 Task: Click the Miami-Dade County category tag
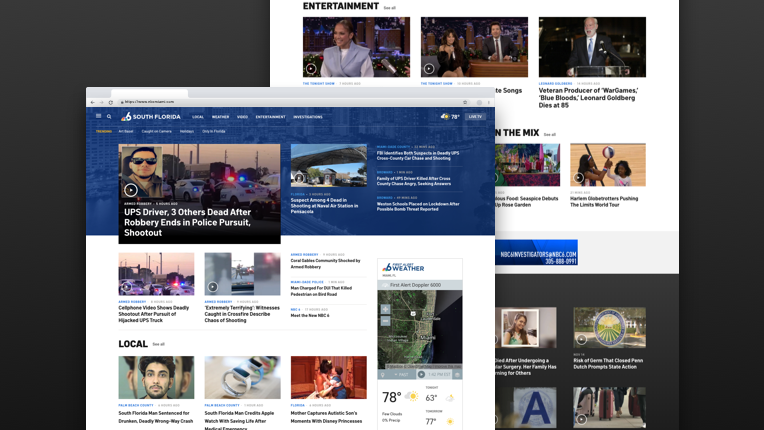pos(393,147)
